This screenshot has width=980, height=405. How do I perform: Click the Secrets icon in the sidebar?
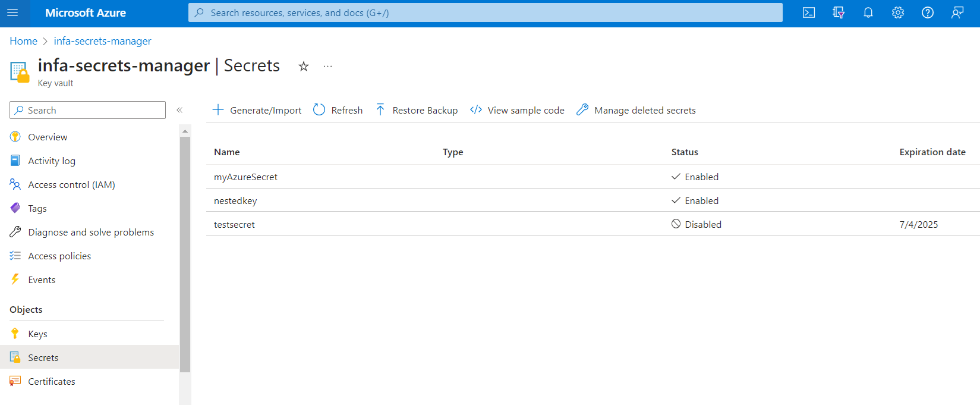15,357
